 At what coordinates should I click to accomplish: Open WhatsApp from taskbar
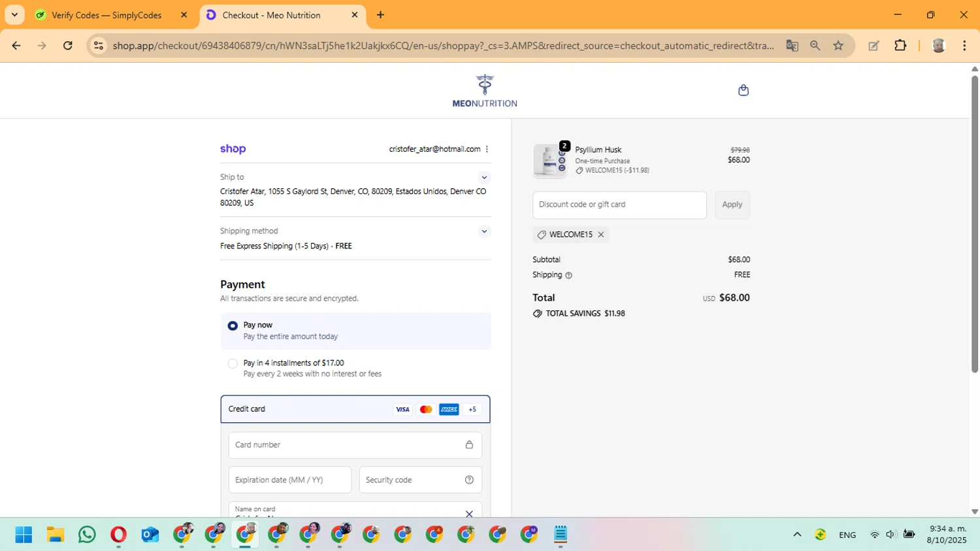pos(87,535)
